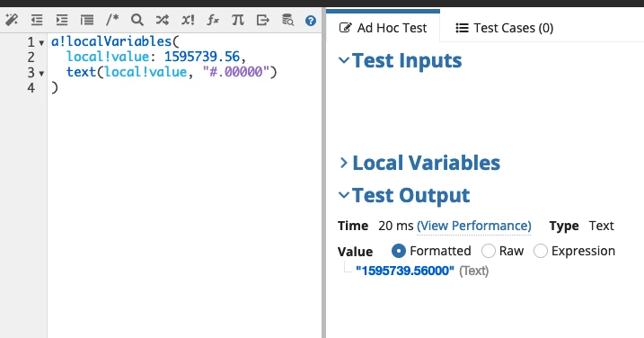Screen dimensions: 644x338
Task: Expand the Local Variables section
Action: click(x=344, y=163)
